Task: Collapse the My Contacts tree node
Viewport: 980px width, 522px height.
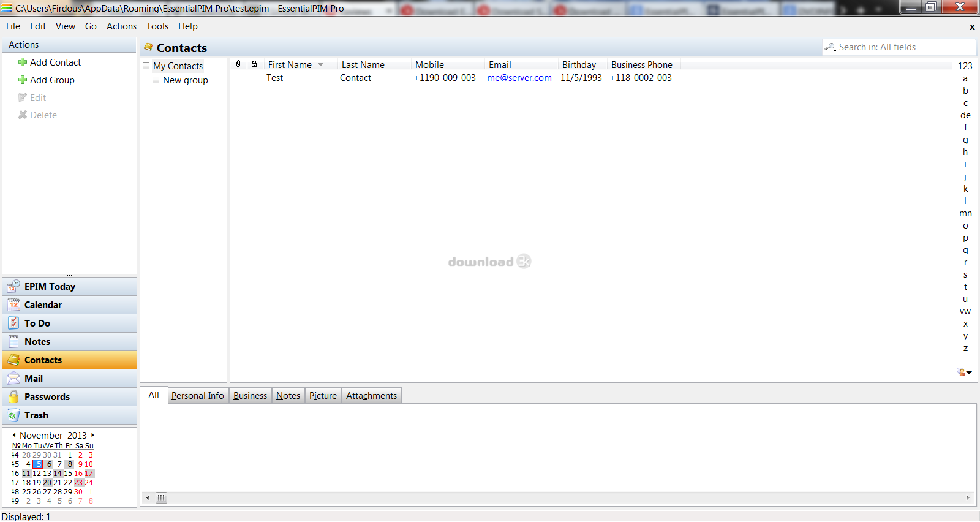Action: pos(146,66)
